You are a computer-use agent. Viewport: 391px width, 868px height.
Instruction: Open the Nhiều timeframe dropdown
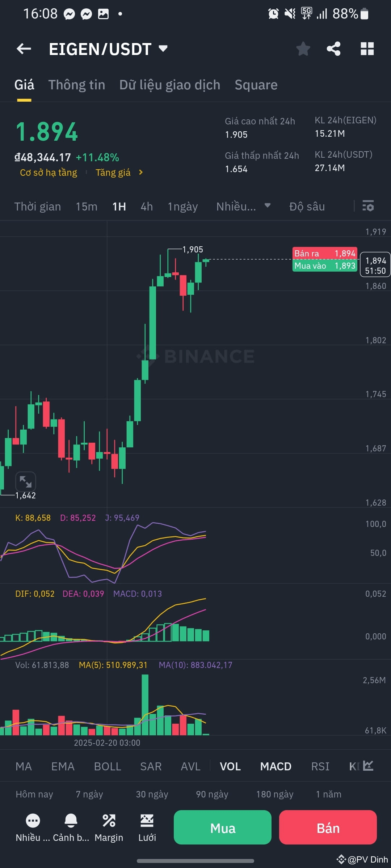pyautogui.click(x=243, y=207)
